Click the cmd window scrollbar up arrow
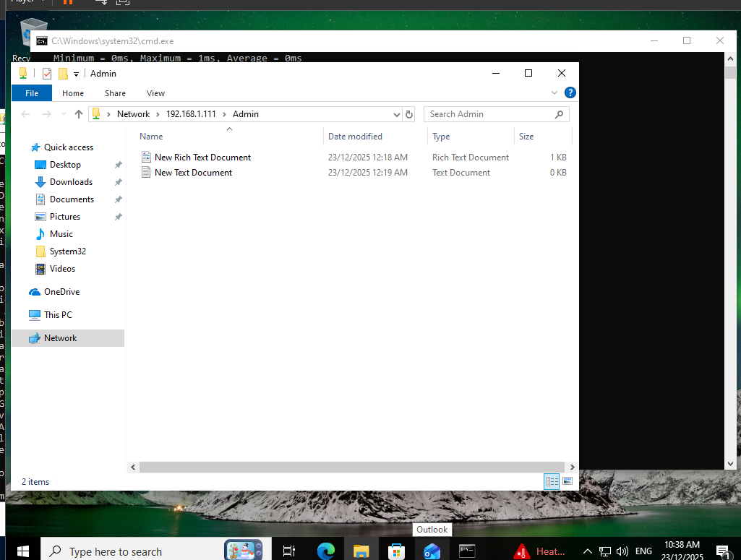 point(731,59)
